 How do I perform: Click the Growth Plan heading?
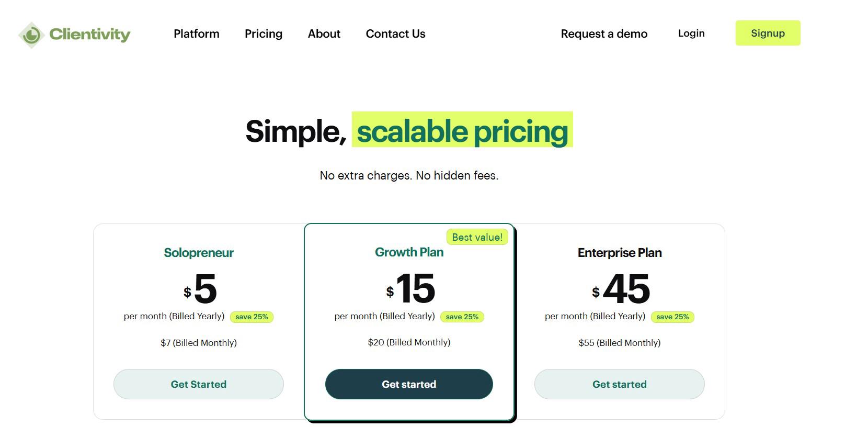[409, 252]
